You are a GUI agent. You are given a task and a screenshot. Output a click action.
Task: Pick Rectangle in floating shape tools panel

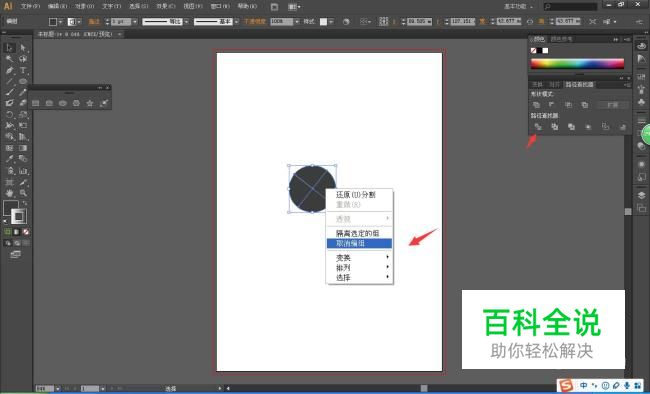click(36, 103)
